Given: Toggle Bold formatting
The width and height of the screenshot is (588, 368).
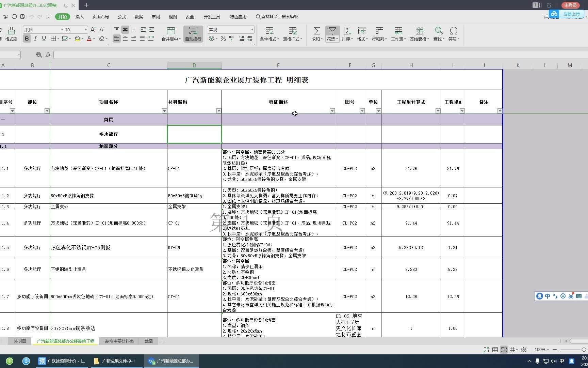Looking at the screenshot, I should click(27, 39).
